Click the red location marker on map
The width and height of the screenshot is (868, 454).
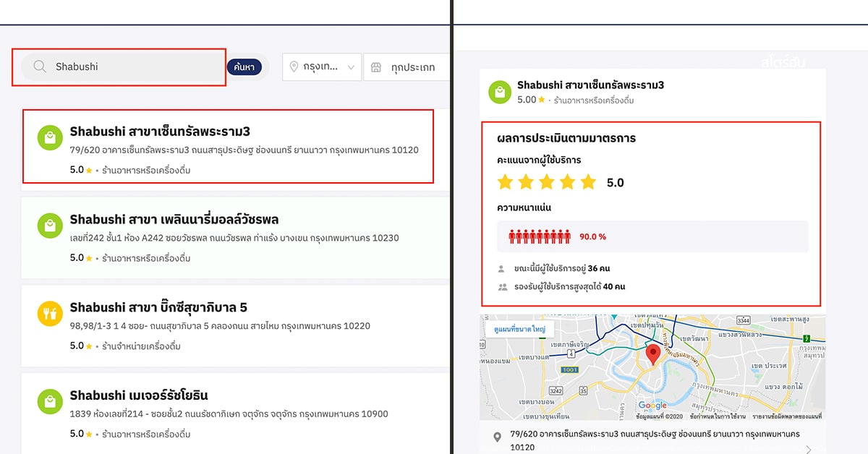click(x=653, y=355)
